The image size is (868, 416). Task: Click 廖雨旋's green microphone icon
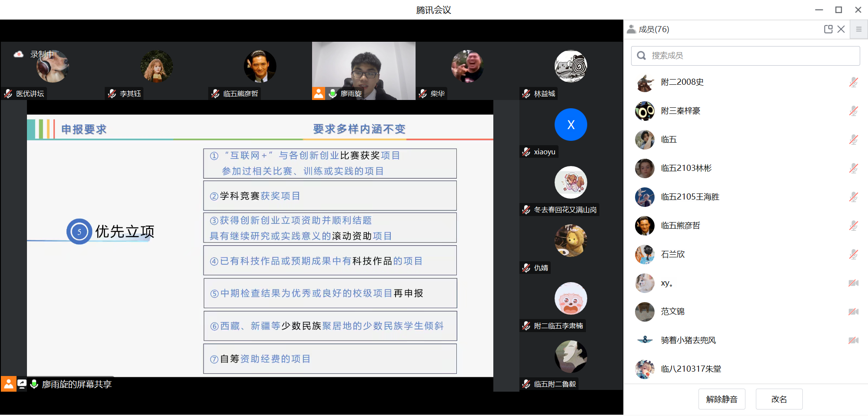pyautogui.click(x=333, y=93)
